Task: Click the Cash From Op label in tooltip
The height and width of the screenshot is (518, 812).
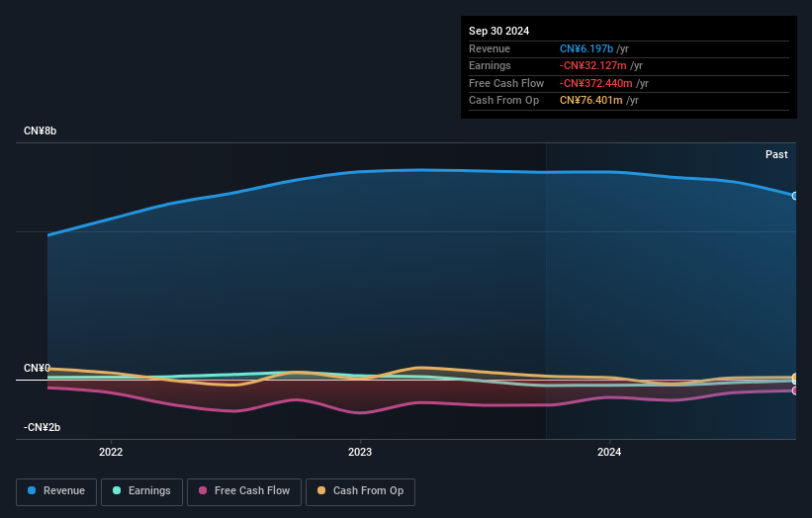Action: pyautogui.click(x=503, y=101)
